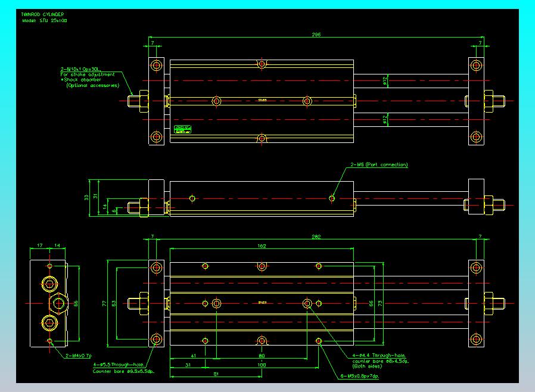Click the 80 hole spacing dimension
This screenshot has height=392, width=535.
[262, 356]
